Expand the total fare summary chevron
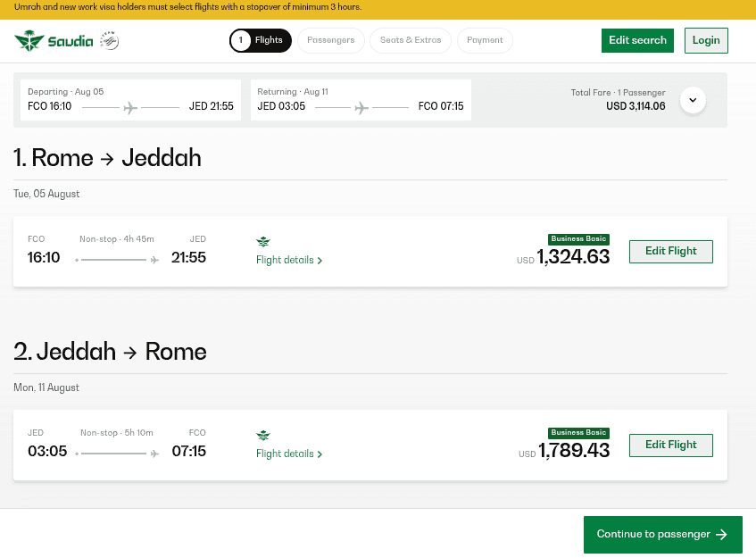 pyautogui.click(x=693, y=100)
